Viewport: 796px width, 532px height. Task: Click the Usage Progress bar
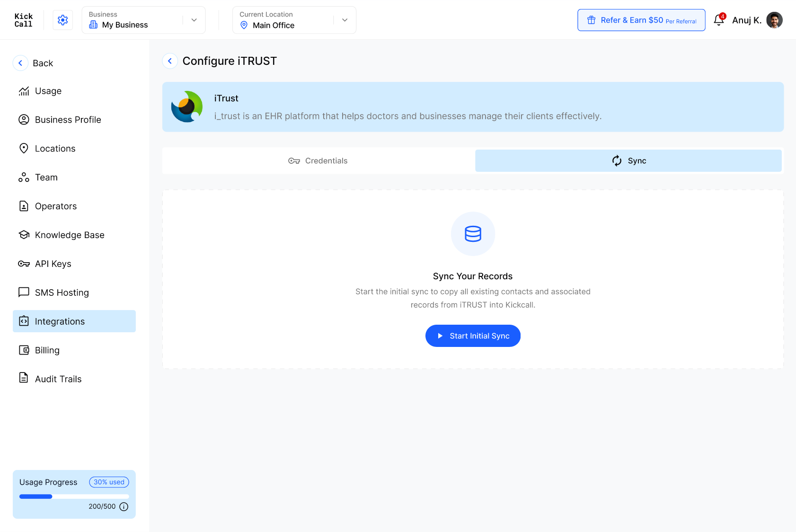coord(74,497)
